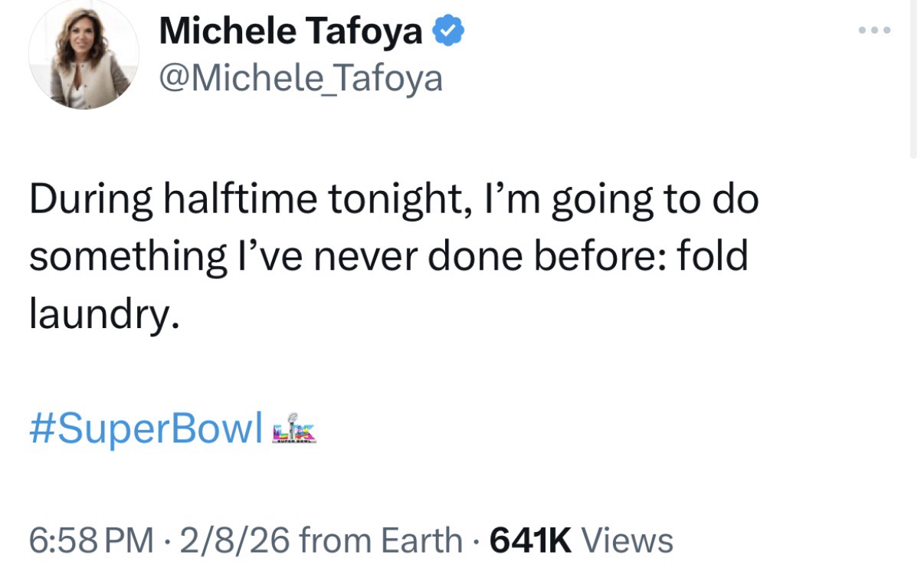Open the #SuperBowl hashtag
This screenshot has width=924, height=588.
146,428
